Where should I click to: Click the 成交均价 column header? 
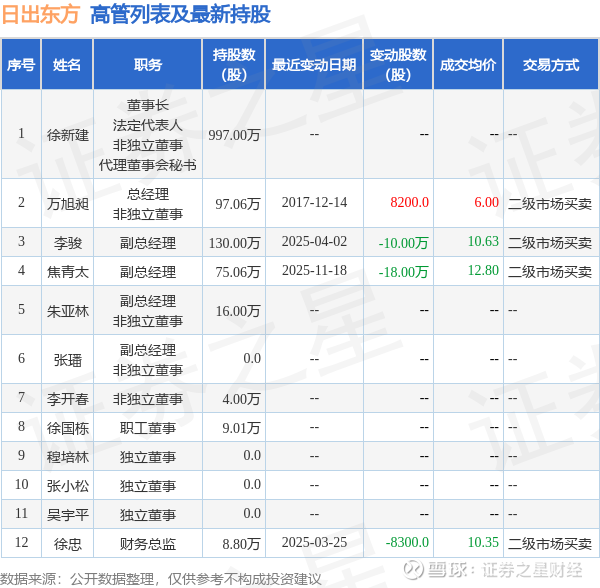[x=468, y=64]
